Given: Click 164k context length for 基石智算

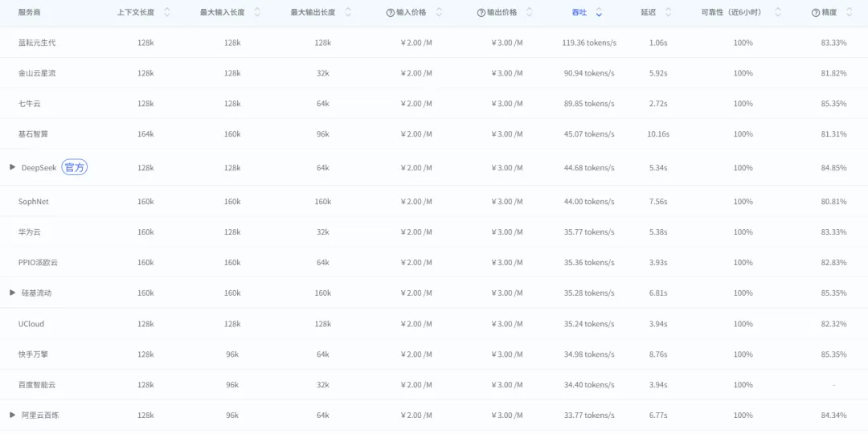Looking at the screenshot, I should [x=145, y=134].
